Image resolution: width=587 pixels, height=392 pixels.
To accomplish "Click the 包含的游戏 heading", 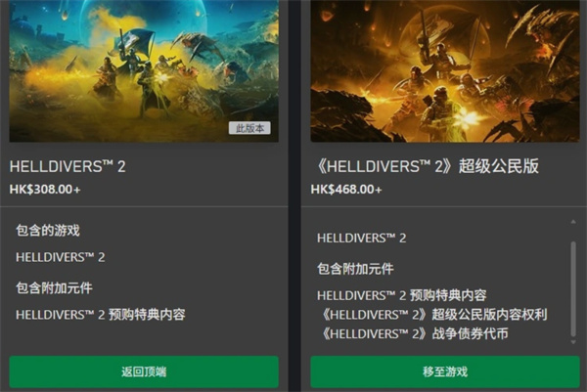I will 48,231.
